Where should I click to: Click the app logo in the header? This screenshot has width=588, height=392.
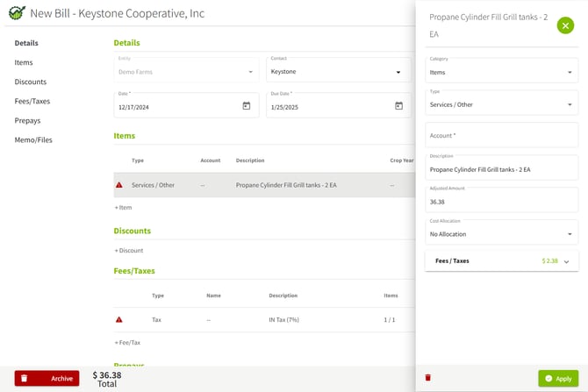pos(17,13)
